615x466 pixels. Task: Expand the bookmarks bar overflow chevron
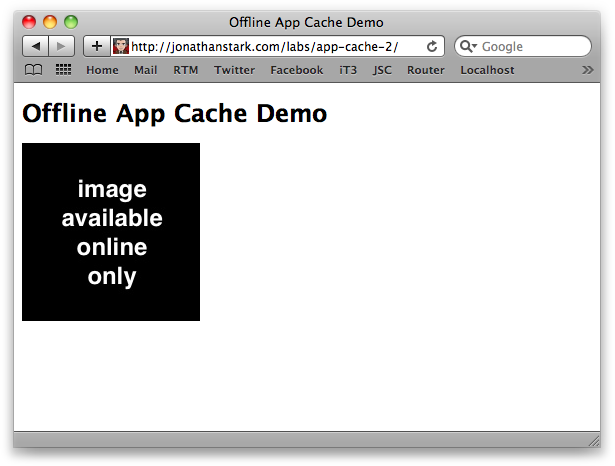pyautogui.click(x=587, y=70)
